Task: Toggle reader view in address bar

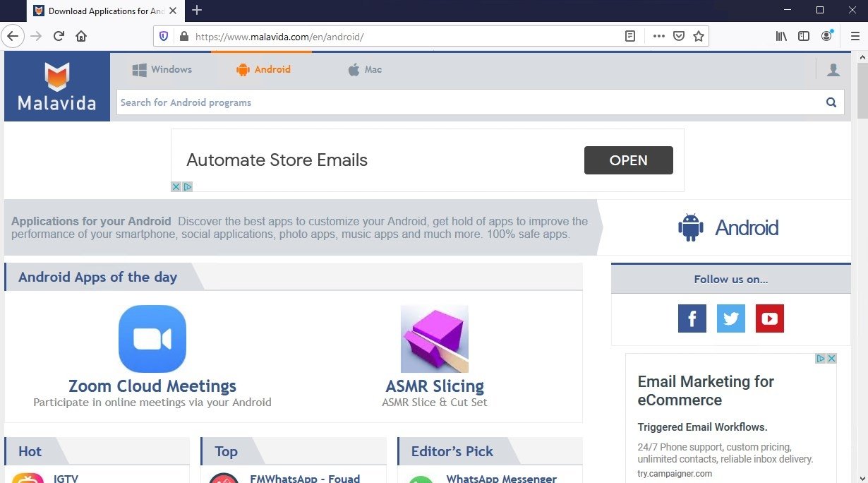Action: (630, 36)
